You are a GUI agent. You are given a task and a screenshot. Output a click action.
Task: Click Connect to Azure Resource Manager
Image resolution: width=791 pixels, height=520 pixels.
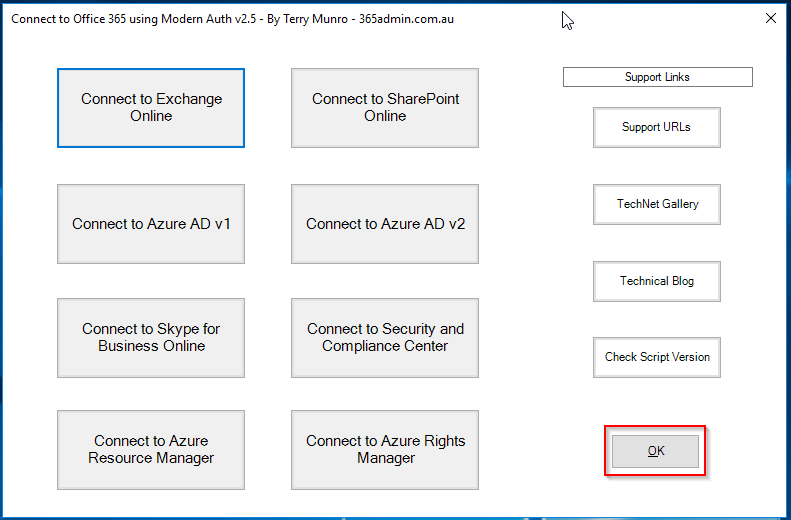(x=151, y=450)
